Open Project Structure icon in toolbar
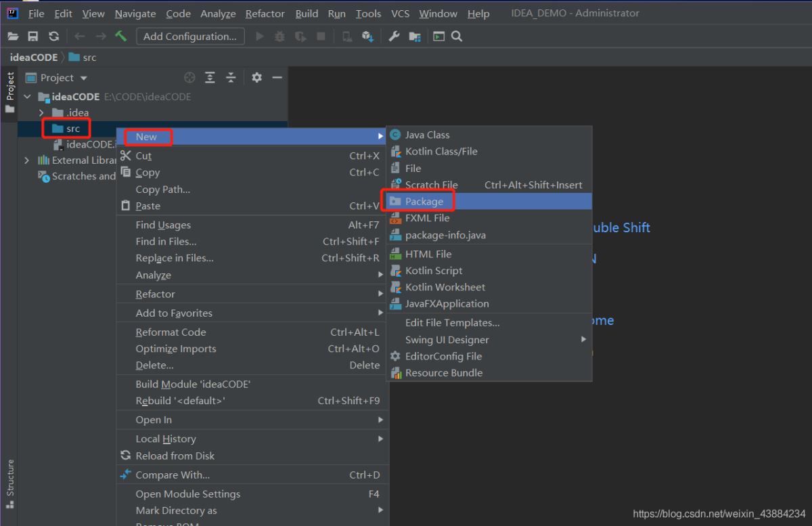 click(415, 37)
